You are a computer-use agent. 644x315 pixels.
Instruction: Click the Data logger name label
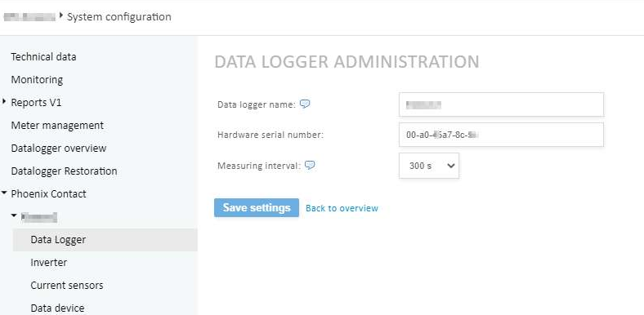click(x=257, y=104)
